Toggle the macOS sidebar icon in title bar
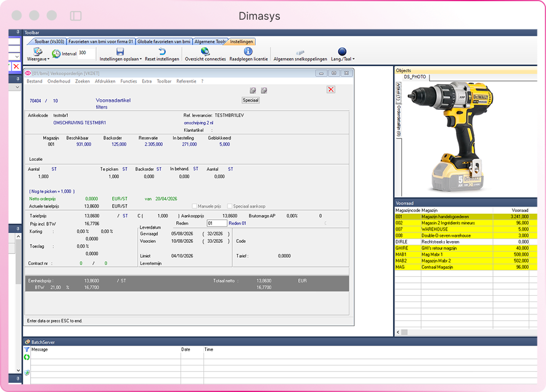 coord(76,15)
